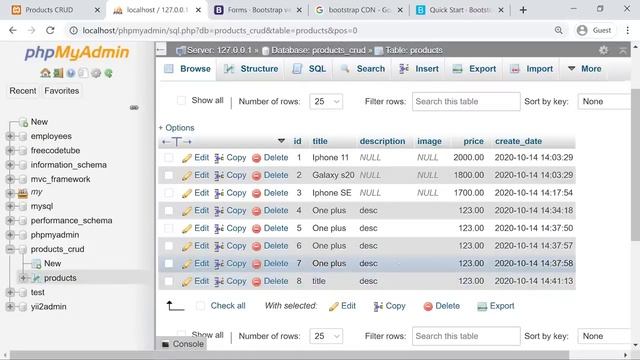Open top Number of rows dropdown
The width and height of the screenshot is (640, 360).
(326, 102)
